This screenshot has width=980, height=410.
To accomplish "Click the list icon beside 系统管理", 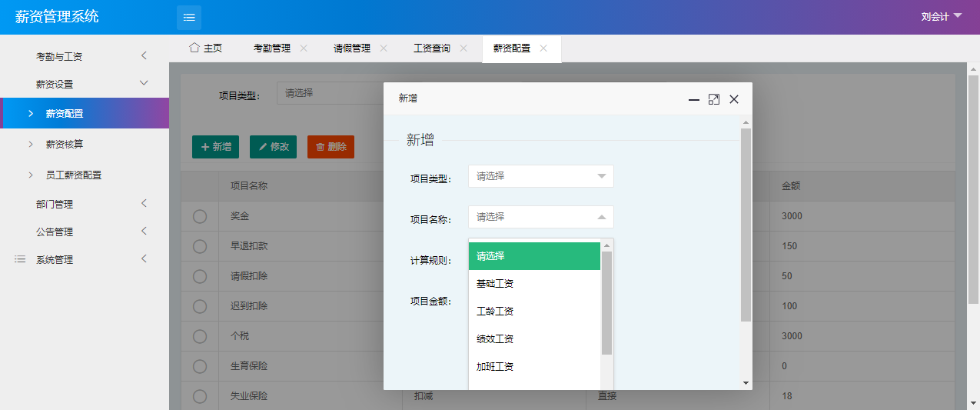I will point(21,260).
